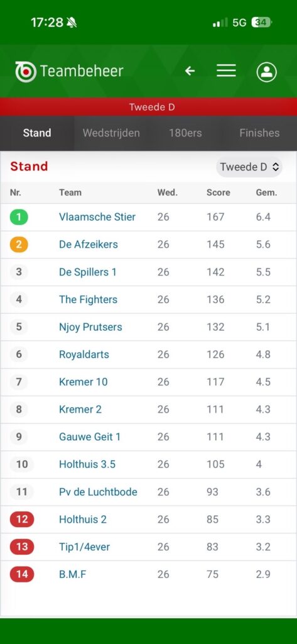
Task: Switch to the Wedstrijden tab
Action: point(111,133)
